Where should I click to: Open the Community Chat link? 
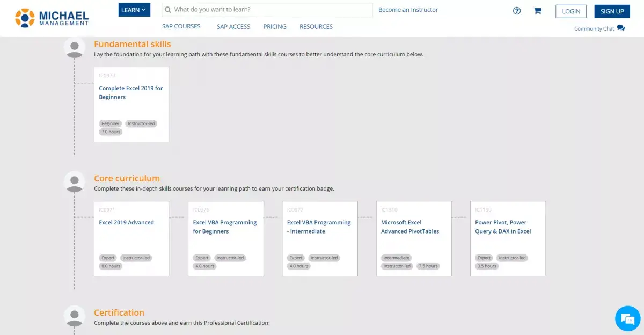coord(594,28)
